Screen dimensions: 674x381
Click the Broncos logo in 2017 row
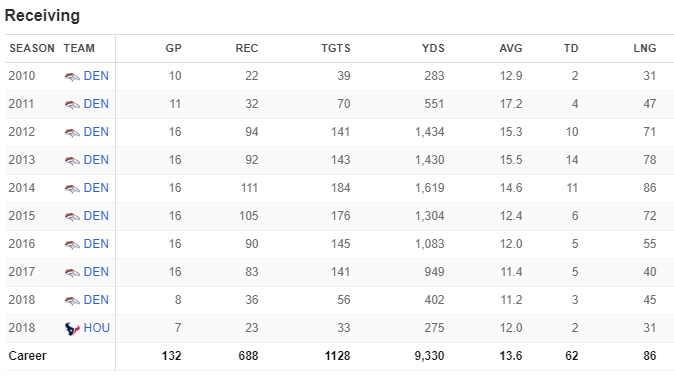tap(72, 272)
